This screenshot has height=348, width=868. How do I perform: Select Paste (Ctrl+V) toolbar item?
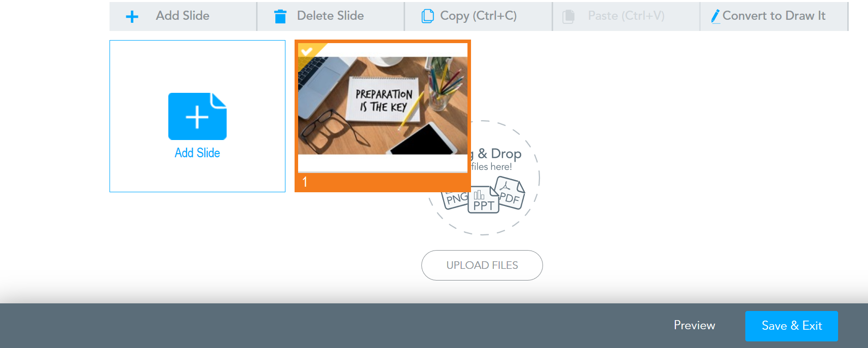(x=626, y=16)
